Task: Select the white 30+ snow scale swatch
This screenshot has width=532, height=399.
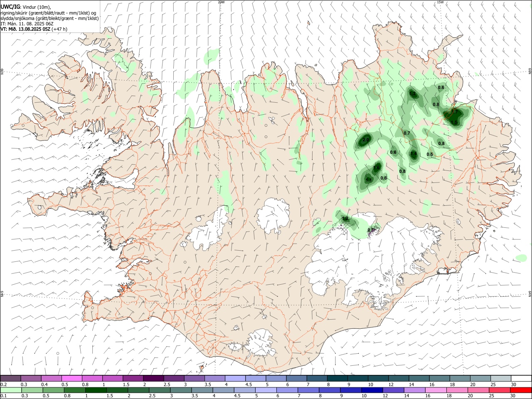Action: pyautogui.click(x=521, y=379)
